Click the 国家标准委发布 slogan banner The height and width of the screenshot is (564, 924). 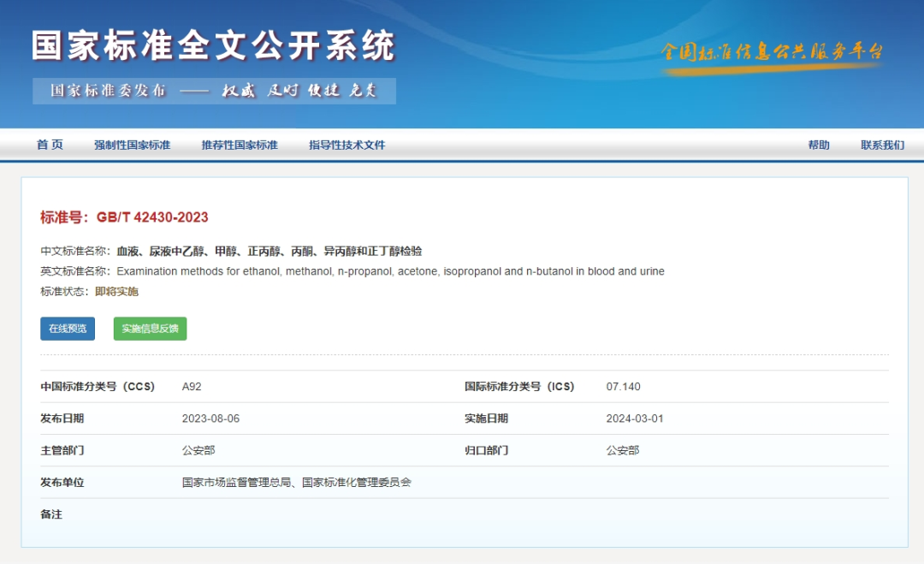pyautogui.click(x=214, y=89)
